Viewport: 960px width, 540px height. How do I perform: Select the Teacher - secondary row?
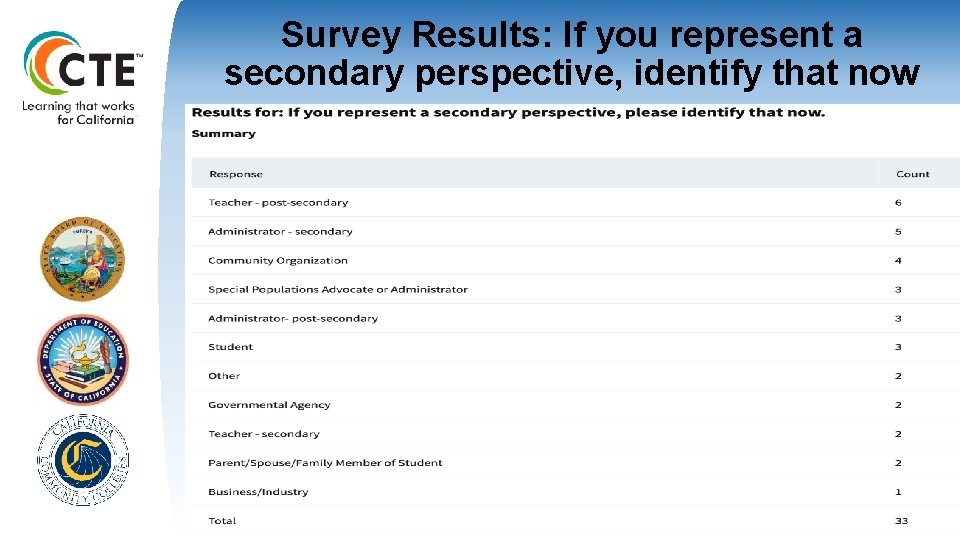click(x=264, y=435)
